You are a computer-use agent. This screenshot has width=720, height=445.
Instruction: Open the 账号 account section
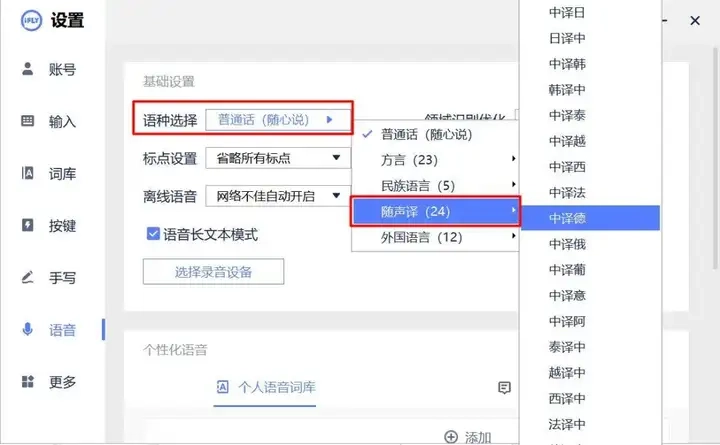(50, 70)
